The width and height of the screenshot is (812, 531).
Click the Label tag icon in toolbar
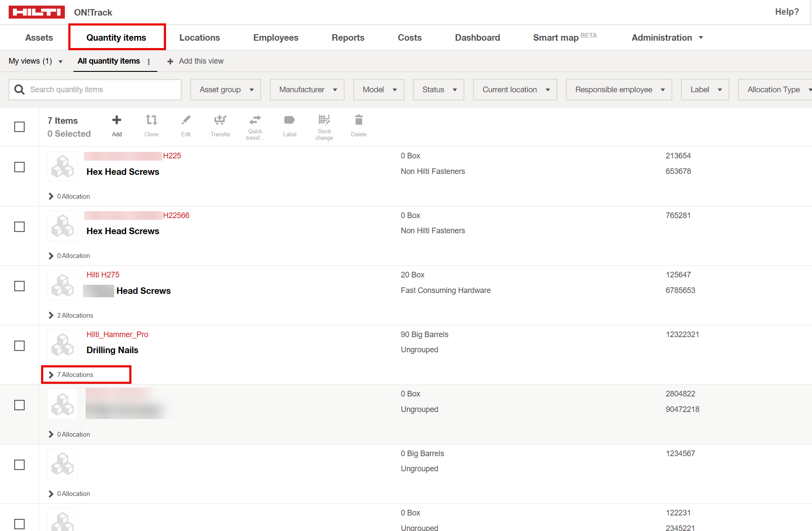coord(289,120)
